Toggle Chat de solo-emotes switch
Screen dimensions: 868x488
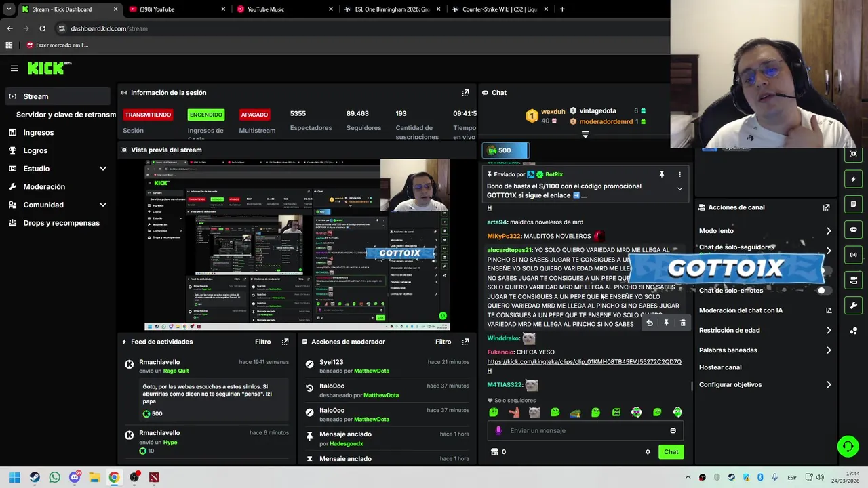pos(824,290)
